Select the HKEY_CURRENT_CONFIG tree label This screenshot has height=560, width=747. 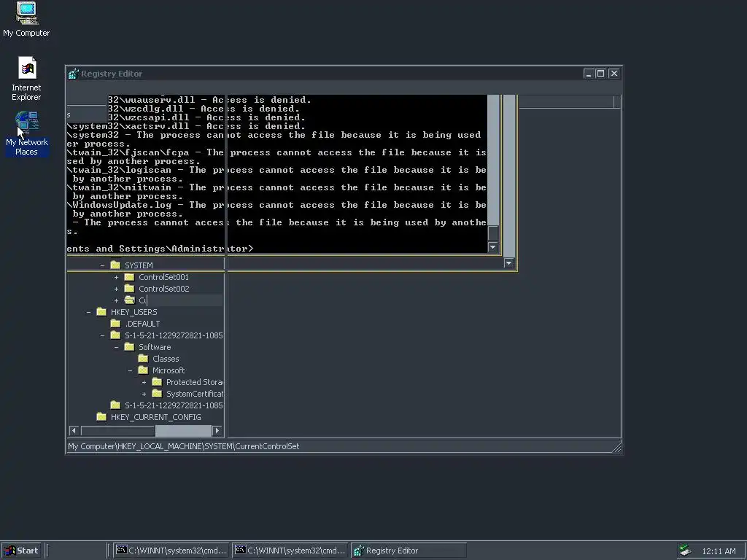click(156, 417)
